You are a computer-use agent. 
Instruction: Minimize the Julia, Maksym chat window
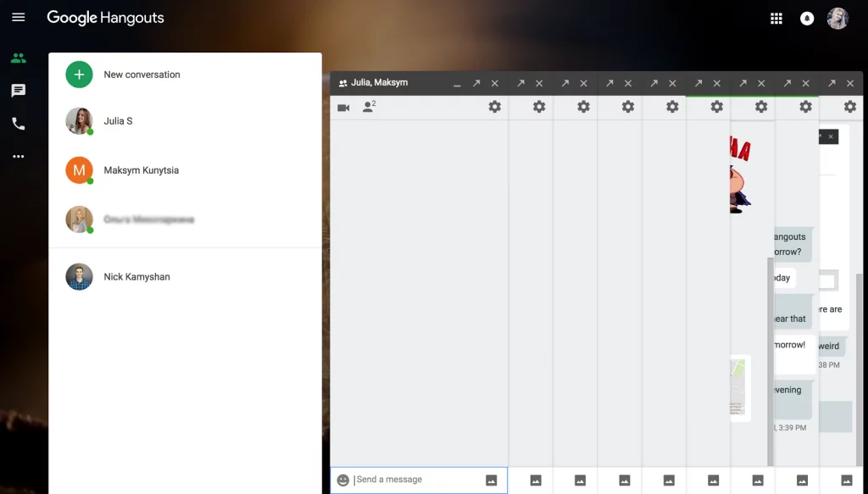458,84
